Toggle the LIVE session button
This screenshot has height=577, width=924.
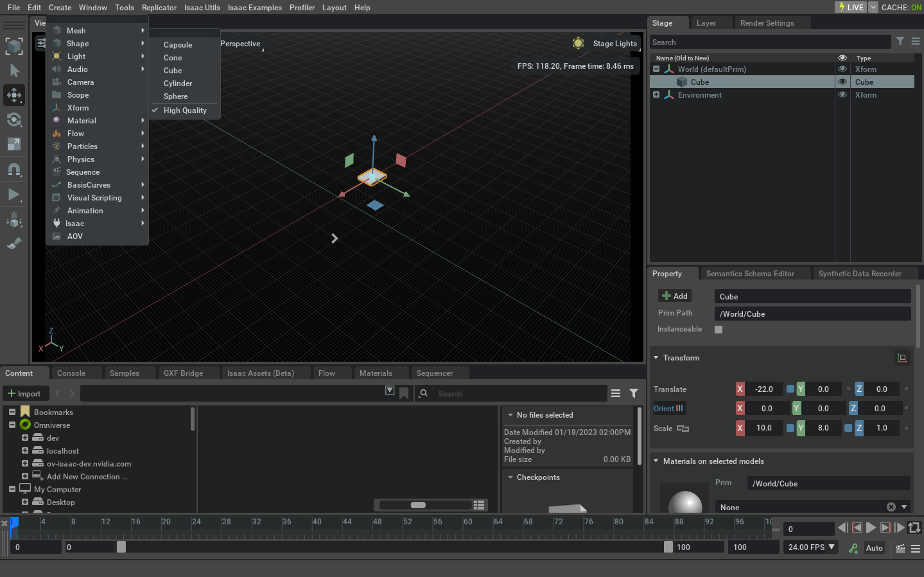pos(851,7)
